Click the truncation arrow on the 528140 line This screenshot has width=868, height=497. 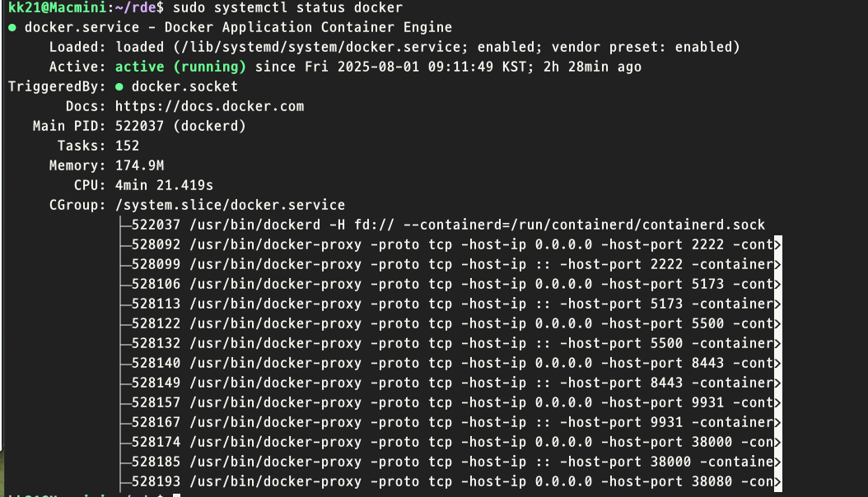(777, 363)
